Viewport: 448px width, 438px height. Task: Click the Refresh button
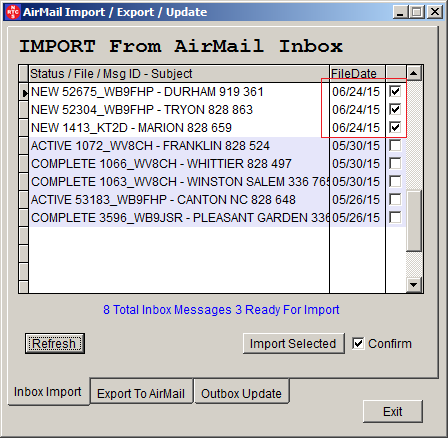coord(55,344)
